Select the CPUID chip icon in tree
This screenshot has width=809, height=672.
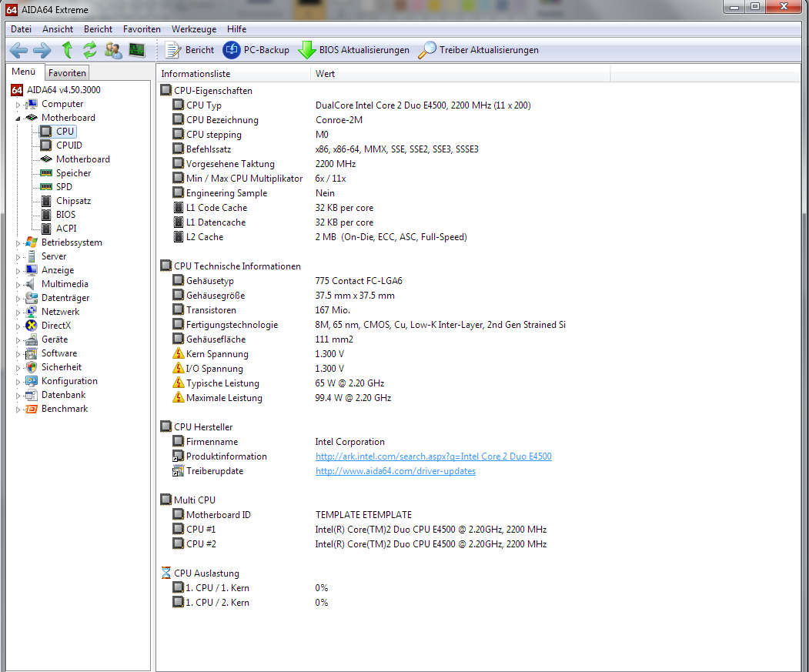(x=46, y=145)
